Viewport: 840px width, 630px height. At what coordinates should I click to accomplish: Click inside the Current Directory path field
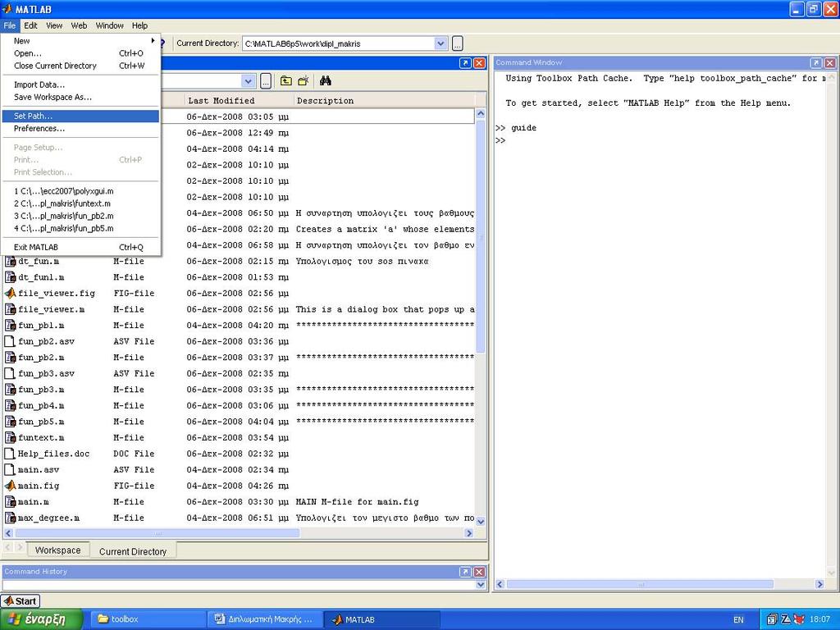click(338, 43)
